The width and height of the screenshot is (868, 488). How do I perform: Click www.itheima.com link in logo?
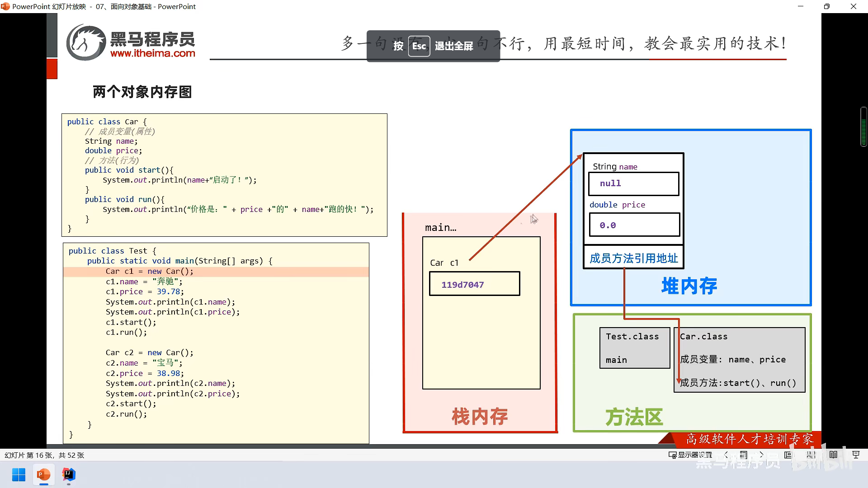(153, 53)
